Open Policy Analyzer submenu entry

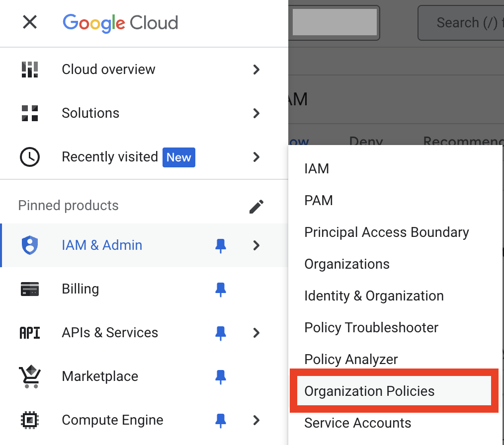coord(396,359)
